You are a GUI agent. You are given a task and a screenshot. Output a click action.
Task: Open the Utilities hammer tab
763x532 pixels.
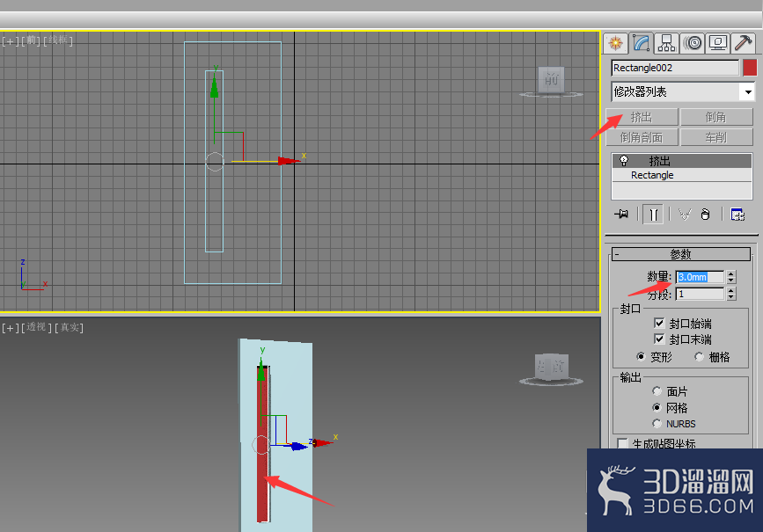click(x=744, y=43)
